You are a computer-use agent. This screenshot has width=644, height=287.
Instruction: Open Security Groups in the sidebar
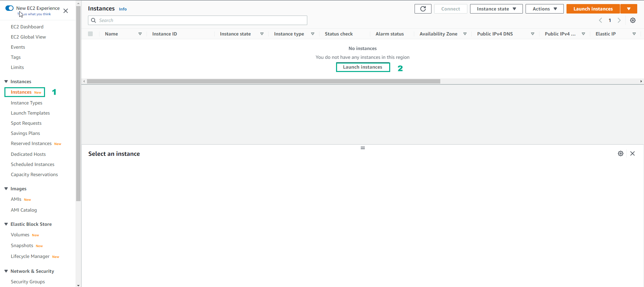coord(28,282)
